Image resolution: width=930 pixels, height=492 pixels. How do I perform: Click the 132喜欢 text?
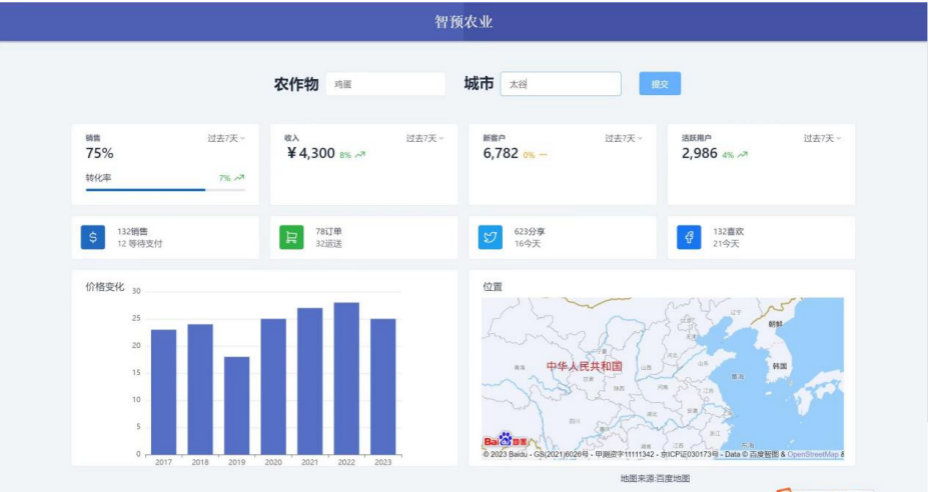coord(728,231)
